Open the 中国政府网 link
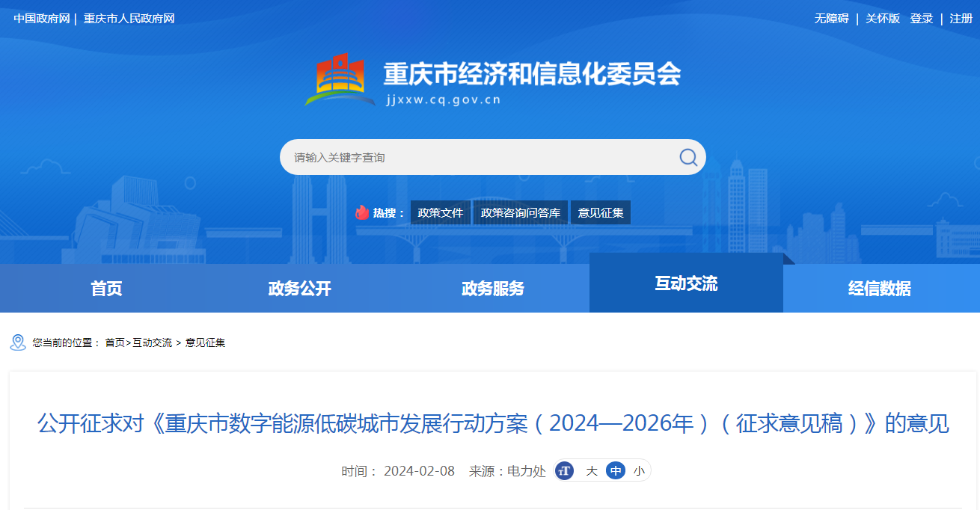The width and height of the screenshot is (980, 510). coord(41,19)
